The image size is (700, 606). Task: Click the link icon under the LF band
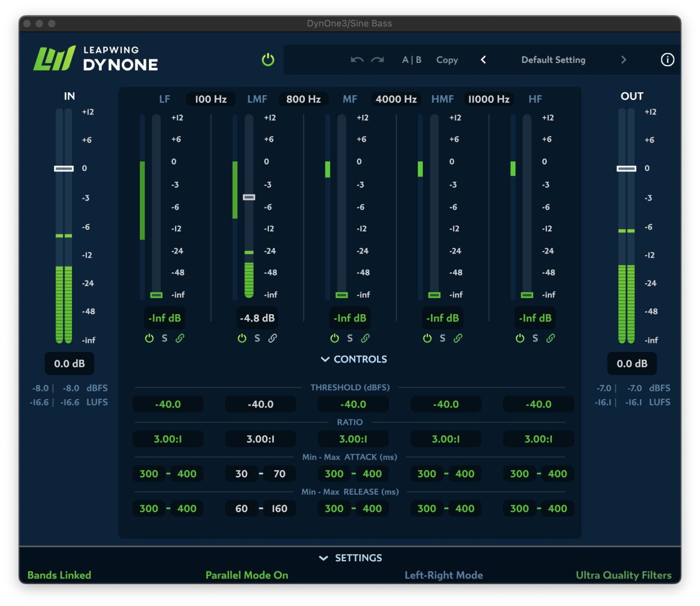[180, 338]
